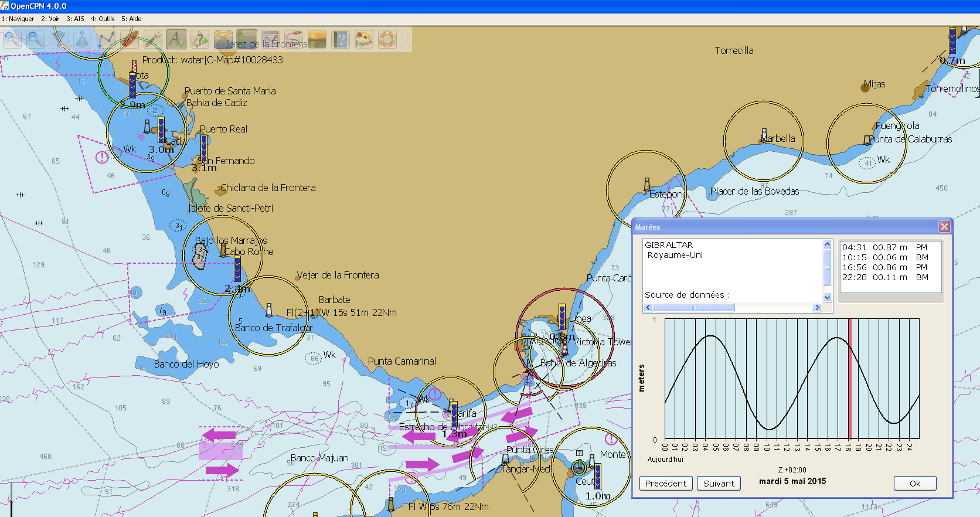This screenshot has height=517, width=980.
Task: Click the Bajo los Marrajos shoal symbol
Action: [200, 256]
